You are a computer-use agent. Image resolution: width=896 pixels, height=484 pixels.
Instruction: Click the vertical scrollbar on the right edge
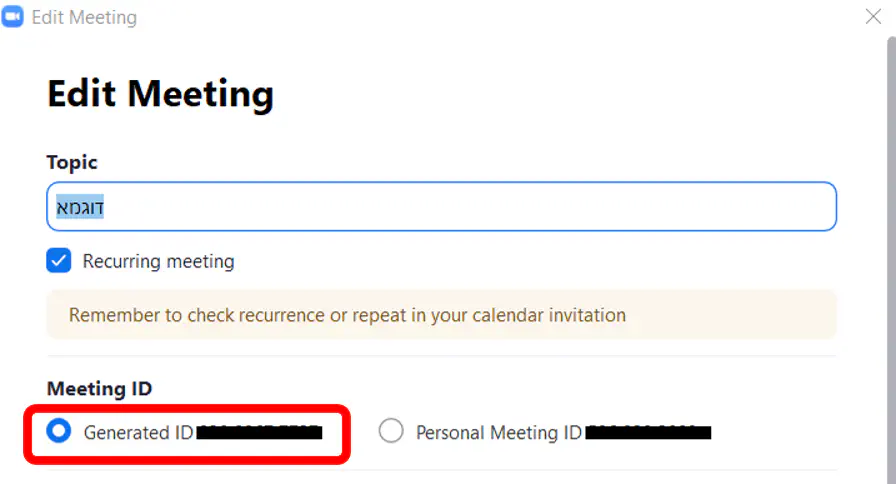pyautogui.click(x=891, y=200)
